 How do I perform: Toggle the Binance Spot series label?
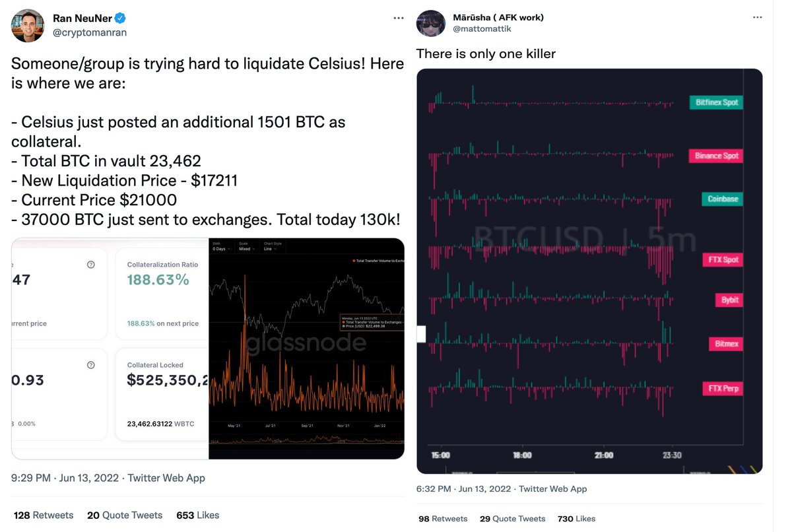tap(715, 156)
